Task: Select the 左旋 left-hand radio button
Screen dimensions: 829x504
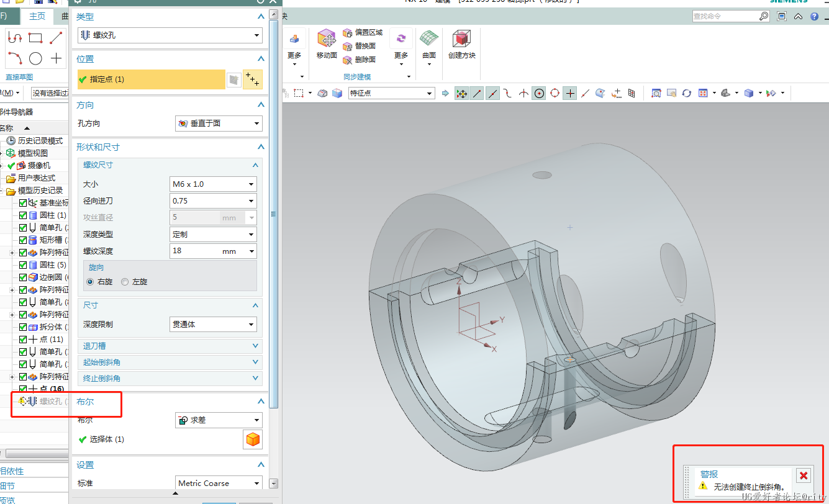Action: click(x=125, y=282)
